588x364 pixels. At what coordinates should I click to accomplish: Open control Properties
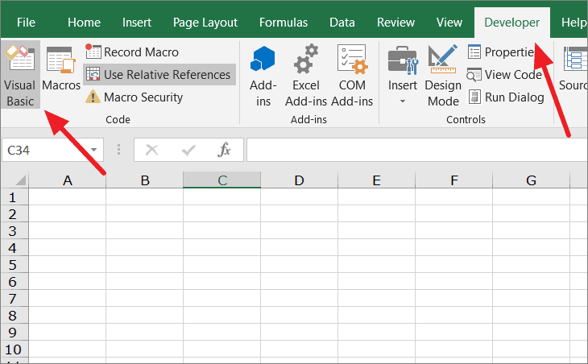(x=503, y=52)
